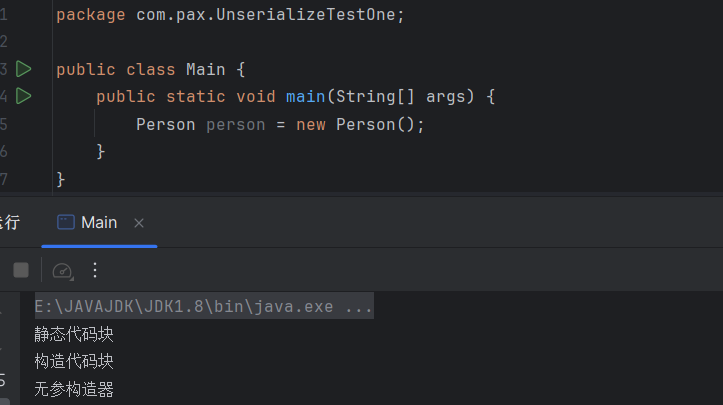Open the profiler speedometer dropdown
Screen dimensions: 723x405
pos(63,271)
